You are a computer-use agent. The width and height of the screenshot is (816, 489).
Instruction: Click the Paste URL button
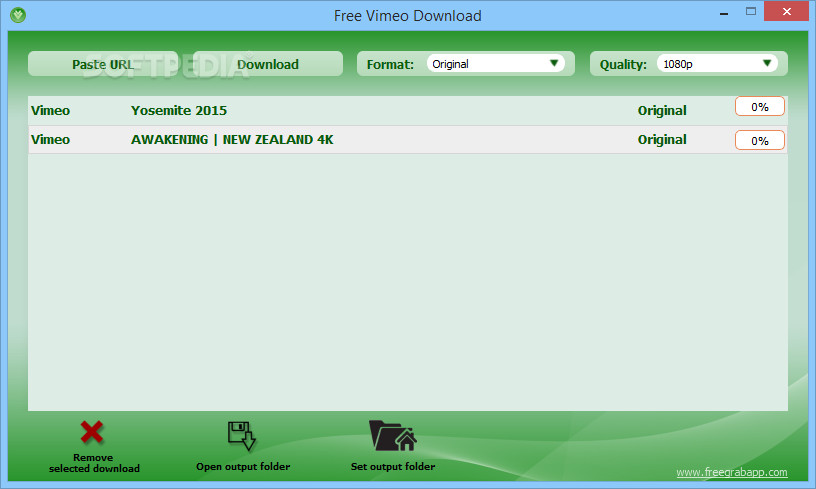pos(103,64)
